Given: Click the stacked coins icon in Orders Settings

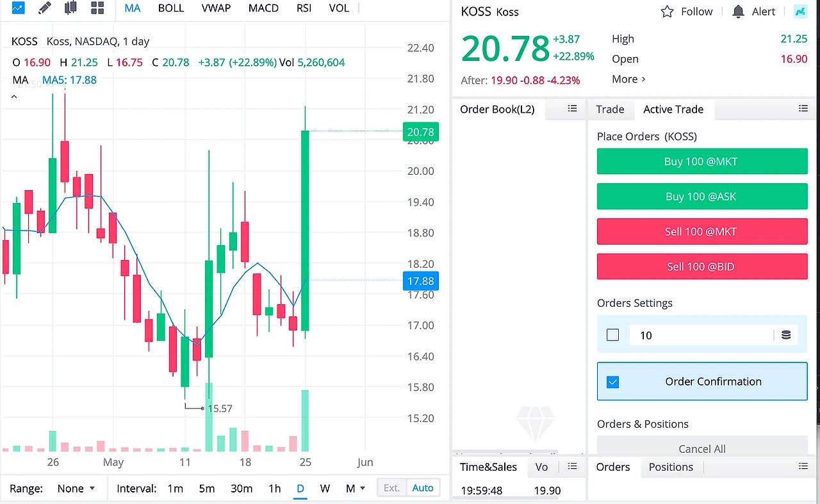Looking at the screenshot, I should (x=786, y=335).
